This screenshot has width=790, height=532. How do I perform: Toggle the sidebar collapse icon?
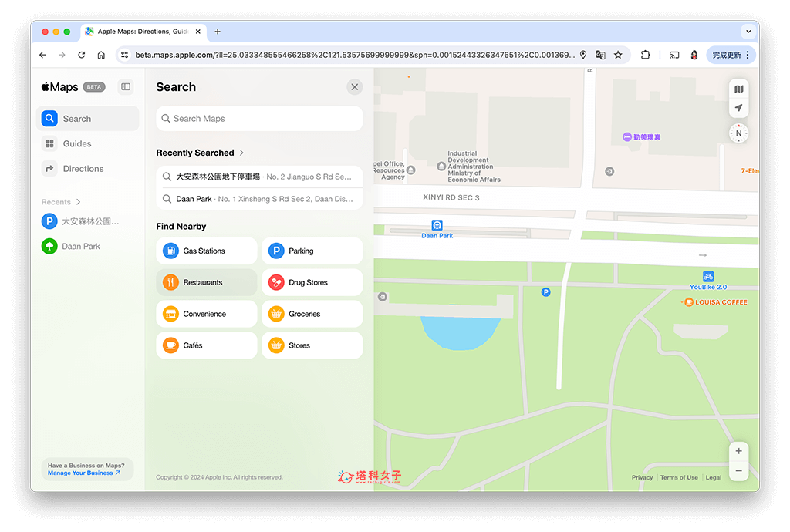coord(126,87)
